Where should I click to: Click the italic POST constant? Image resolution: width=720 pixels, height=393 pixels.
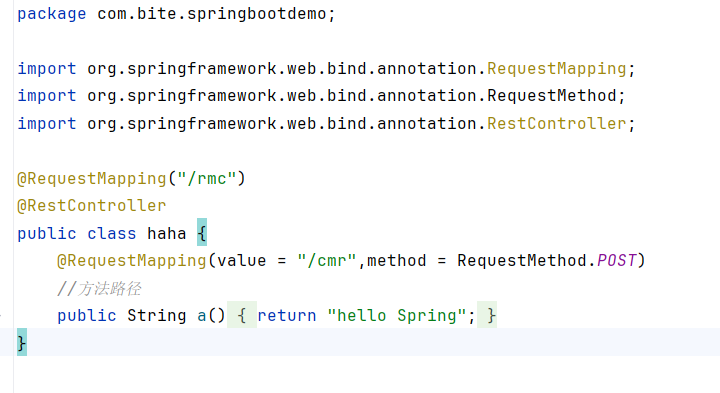coord(616,261)
